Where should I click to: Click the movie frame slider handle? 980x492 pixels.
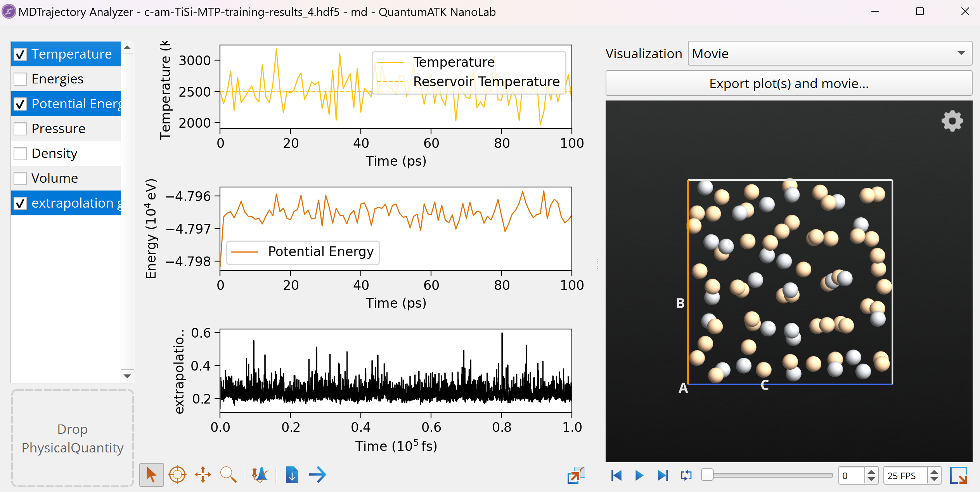click(x=707, y=475)
